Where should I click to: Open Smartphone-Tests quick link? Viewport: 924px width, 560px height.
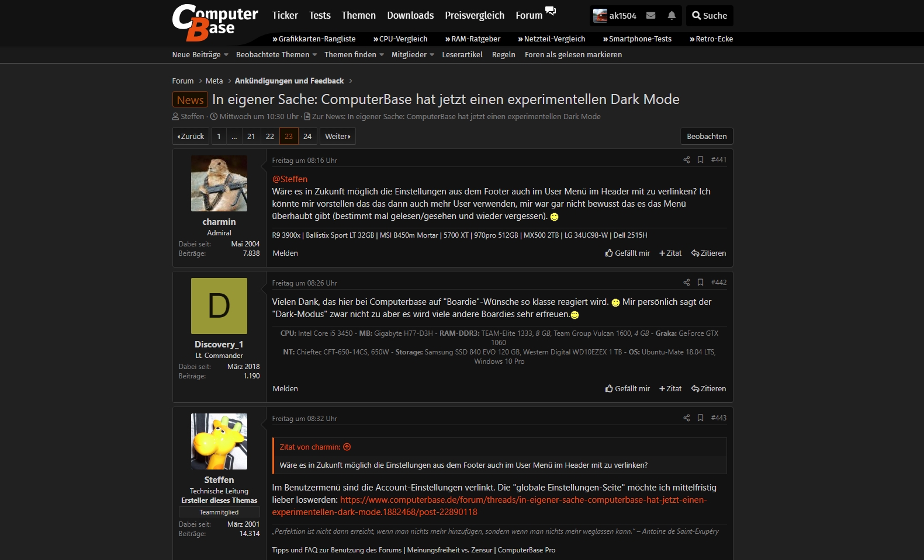[638, 39]
